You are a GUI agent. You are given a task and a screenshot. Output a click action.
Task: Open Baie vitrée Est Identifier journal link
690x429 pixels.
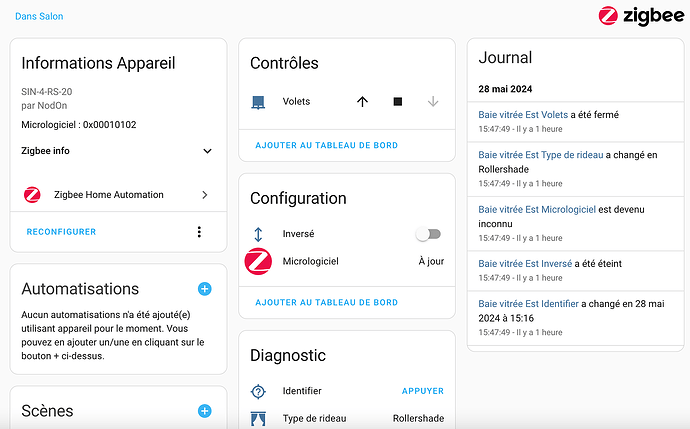point(529,304)
